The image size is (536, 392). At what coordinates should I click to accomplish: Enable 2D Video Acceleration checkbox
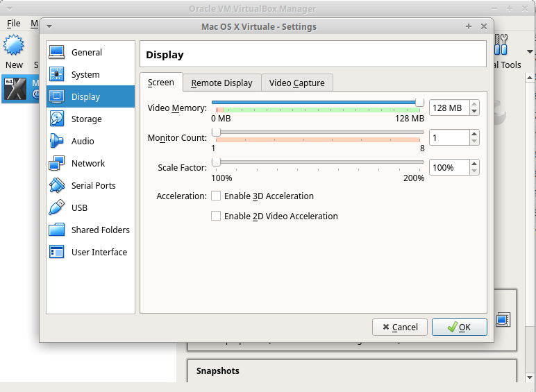pos(216,216)
